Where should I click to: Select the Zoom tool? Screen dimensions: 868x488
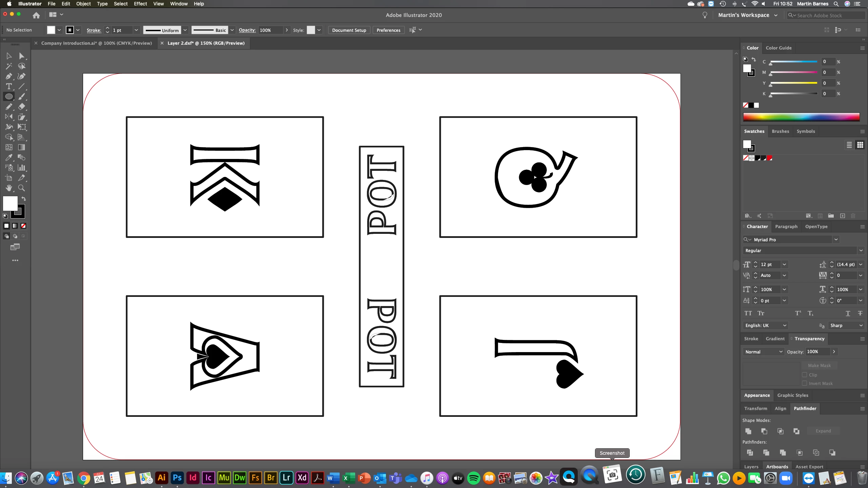tap(21, 188)
